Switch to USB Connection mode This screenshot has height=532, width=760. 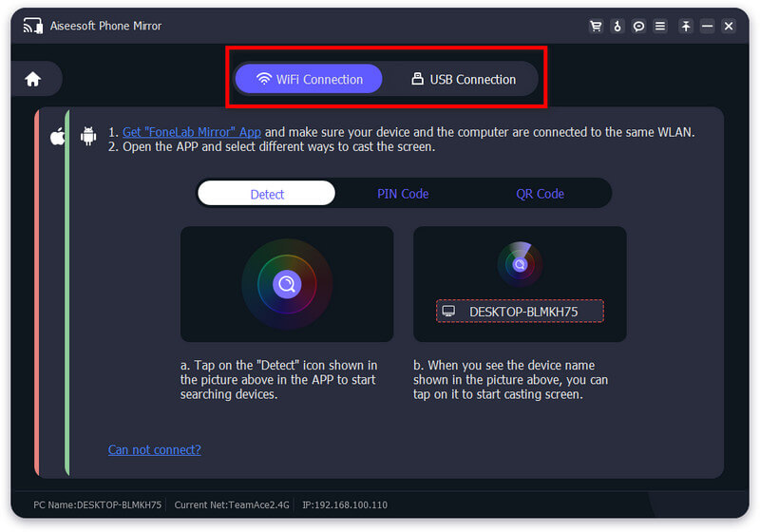click(463, 79)
